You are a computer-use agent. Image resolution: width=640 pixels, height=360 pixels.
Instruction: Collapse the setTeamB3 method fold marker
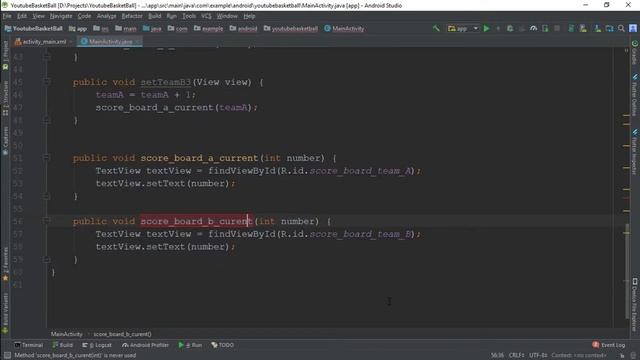click(x=47, y=82)
